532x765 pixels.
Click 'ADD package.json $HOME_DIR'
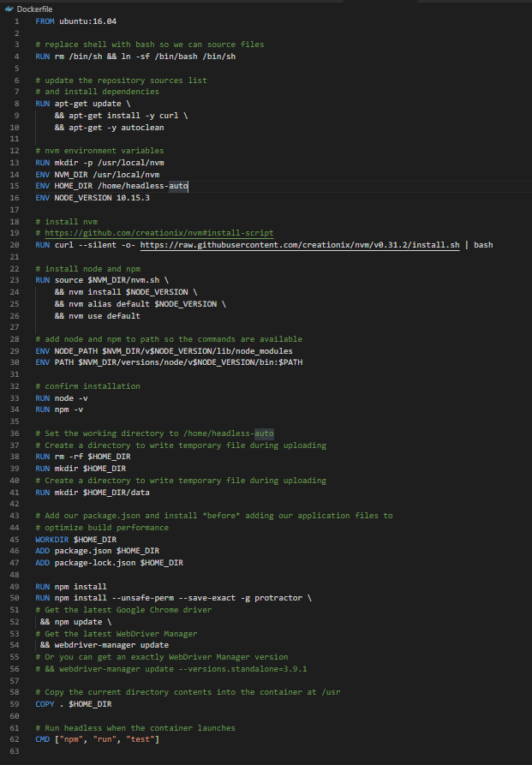pyautogui.click(x=98, y=550)
